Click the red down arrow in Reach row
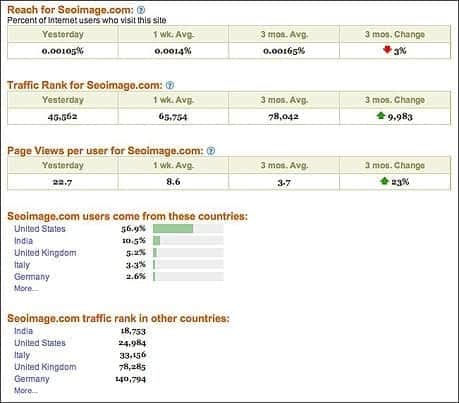The height and width of the screenshot is (403, 459). 387,50
